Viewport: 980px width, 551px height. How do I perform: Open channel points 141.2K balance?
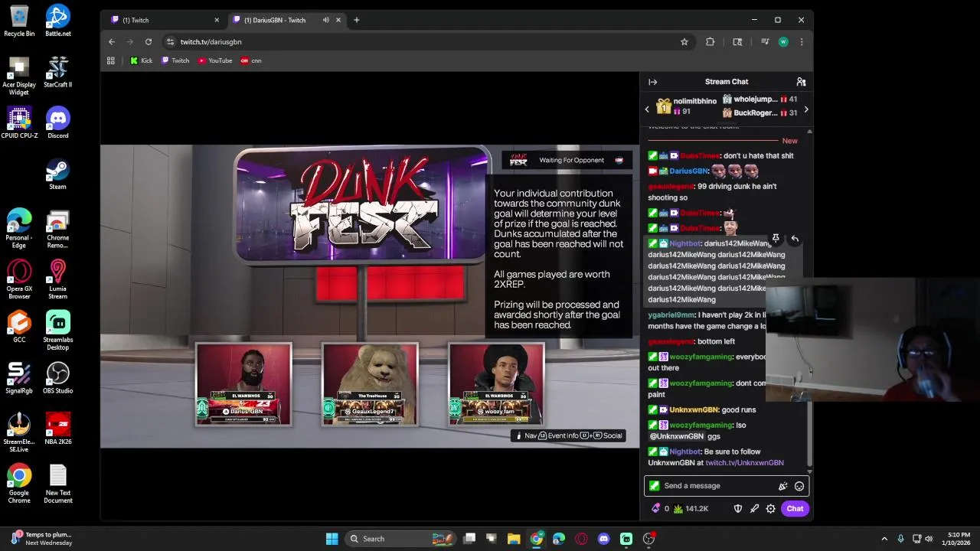click(x=691, y=508)
